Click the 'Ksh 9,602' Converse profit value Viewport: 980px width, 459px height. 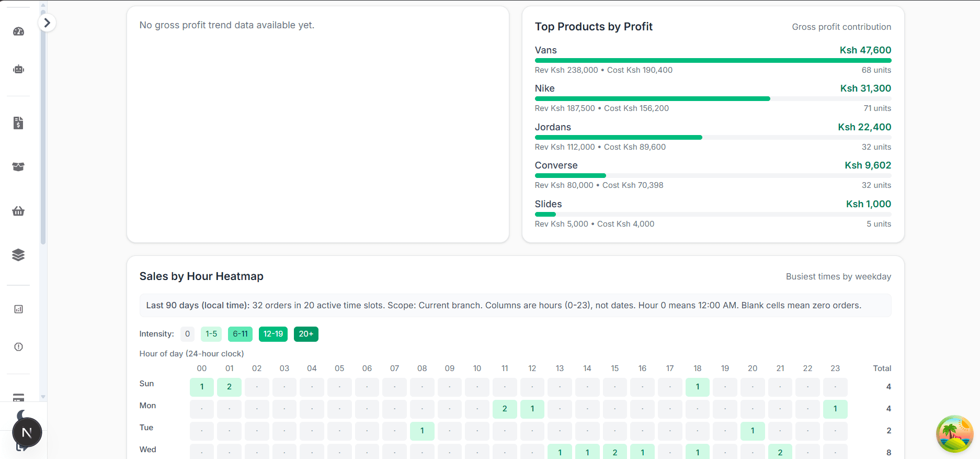point(868,165)
